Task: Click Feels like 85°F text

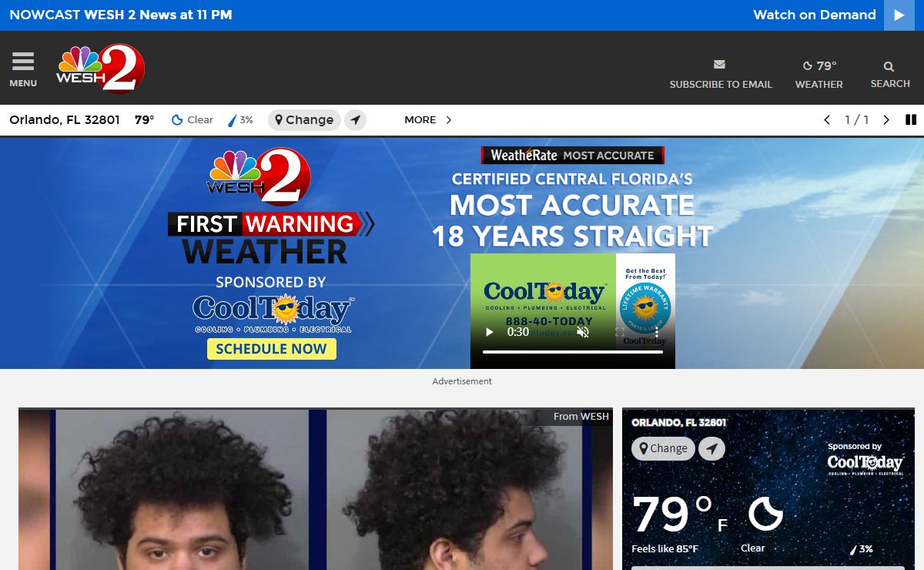Action: pos(665,549)
